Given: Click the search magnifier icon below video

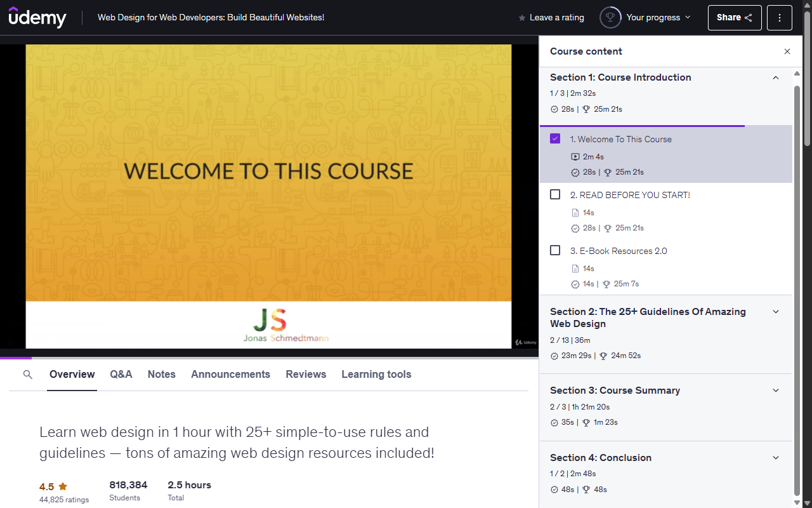Looking at the screenshot, I should tap(27, 375).
